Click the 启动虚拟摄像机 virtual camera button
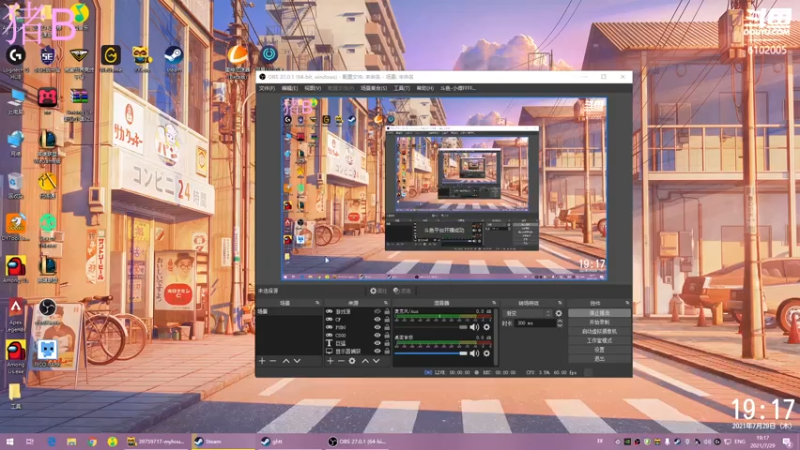Viewport: 800px width, 450px height. tap(599, 331)
